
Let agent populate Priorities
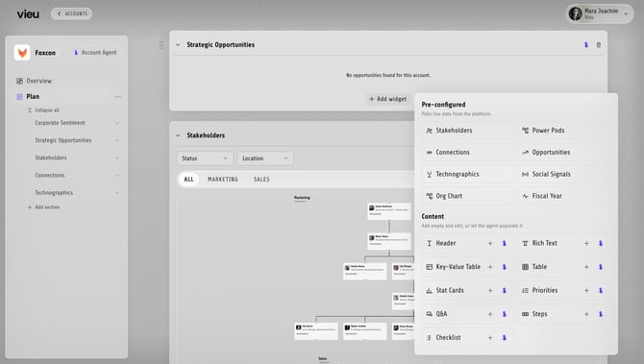pos(601,291)
